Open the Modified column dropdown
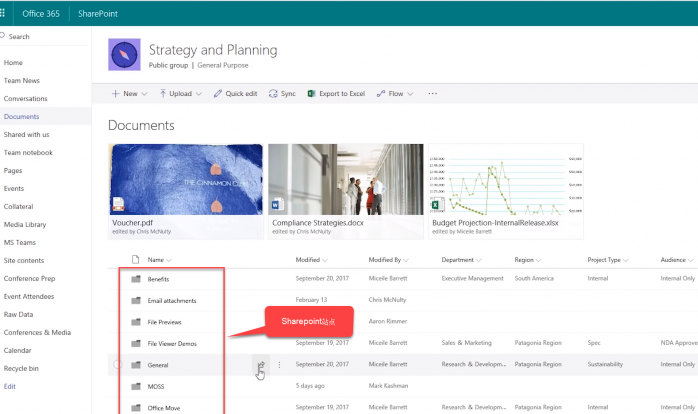The height and width of the screenshot is (414, 698). click(x=325, y=260)
